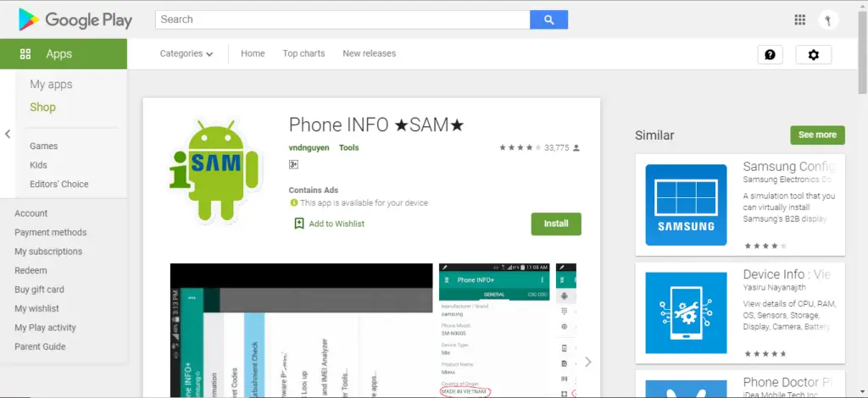Switch to the Top charts tab
868x398 pixels.
point(303,53)
